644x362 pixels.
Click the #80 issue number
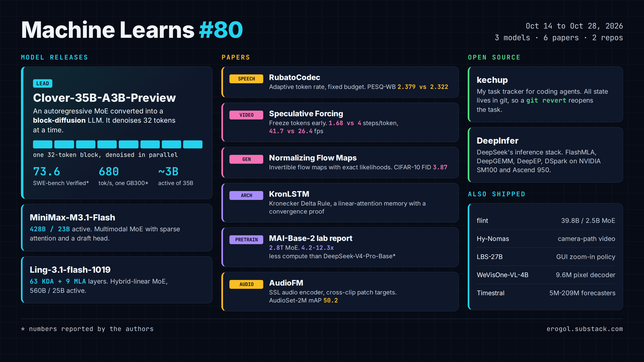(x=221, y=30)
